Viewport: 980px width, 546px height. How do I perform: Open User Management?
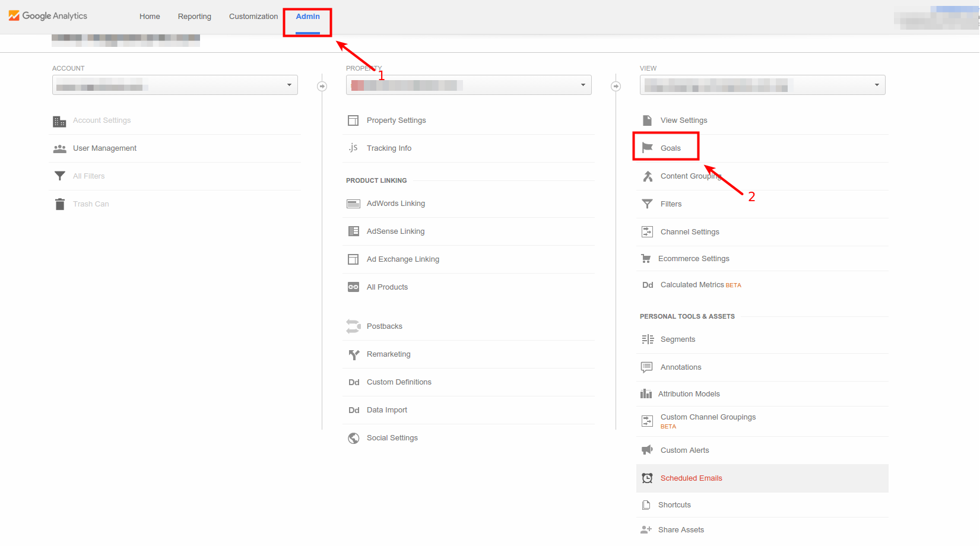104,148
